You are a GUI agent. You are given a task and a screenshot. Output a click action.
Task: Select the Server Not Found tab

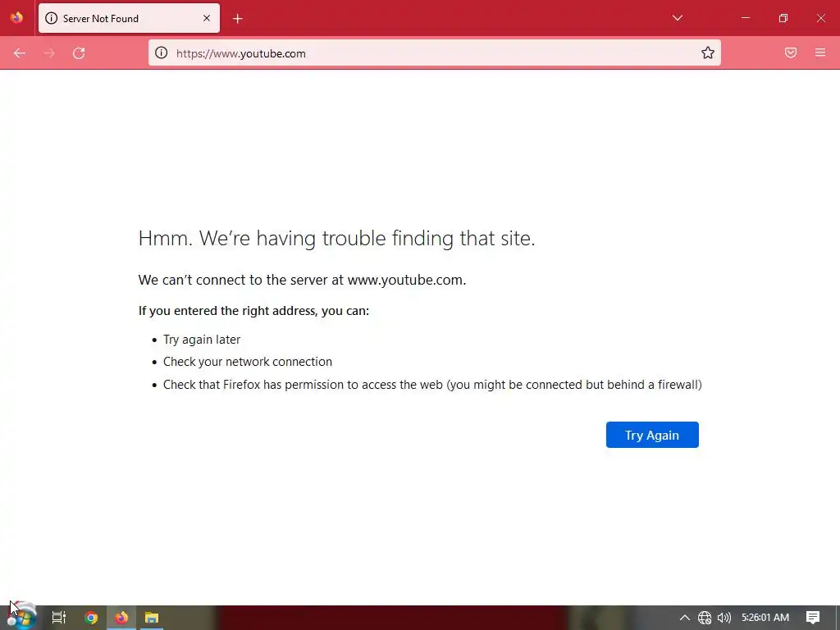click(129, 18)
